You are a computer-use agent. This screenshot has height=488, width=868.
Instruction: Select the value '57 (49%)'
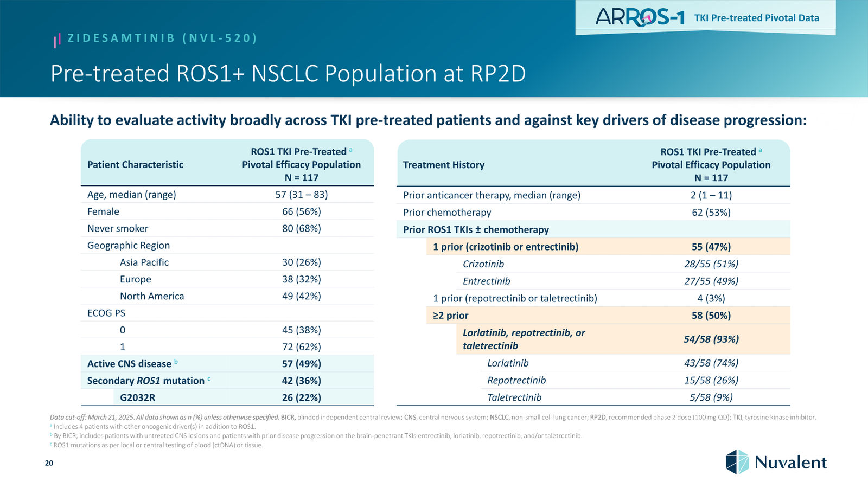[302, 364]
